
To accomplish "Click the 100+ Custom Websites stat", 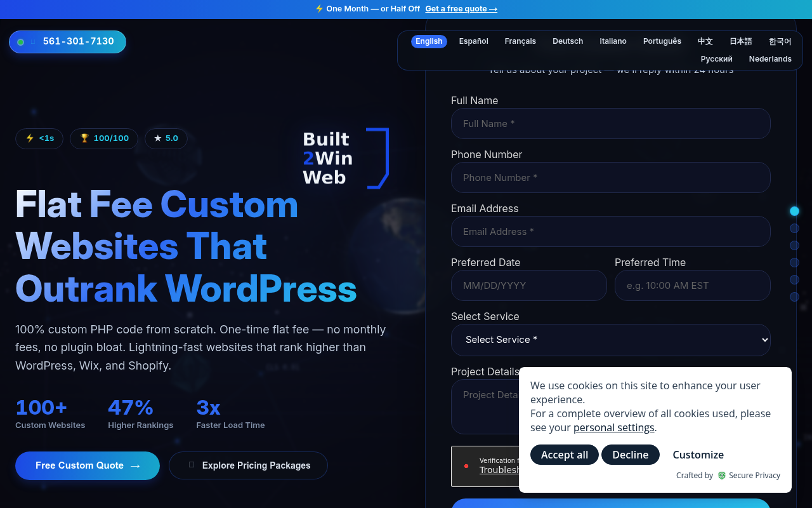I will tap(50, 413).
